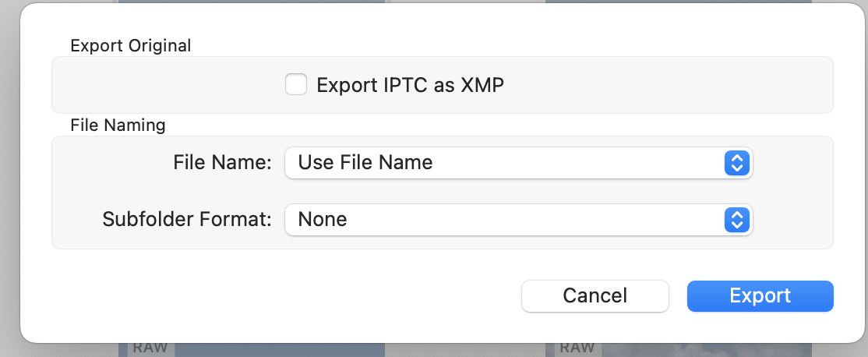Click the "Export Original" section heading
868x357 pixels.
(x=131, y=45)
